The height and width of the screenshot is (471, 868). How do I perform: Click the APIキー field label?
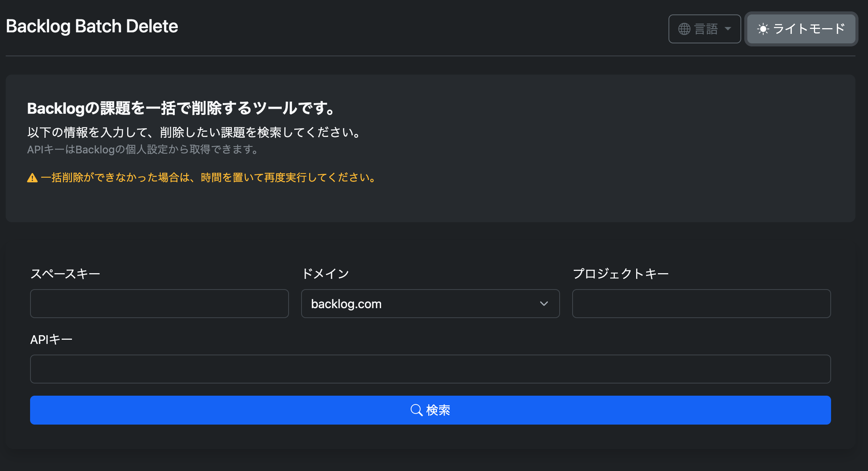(51, 339)
